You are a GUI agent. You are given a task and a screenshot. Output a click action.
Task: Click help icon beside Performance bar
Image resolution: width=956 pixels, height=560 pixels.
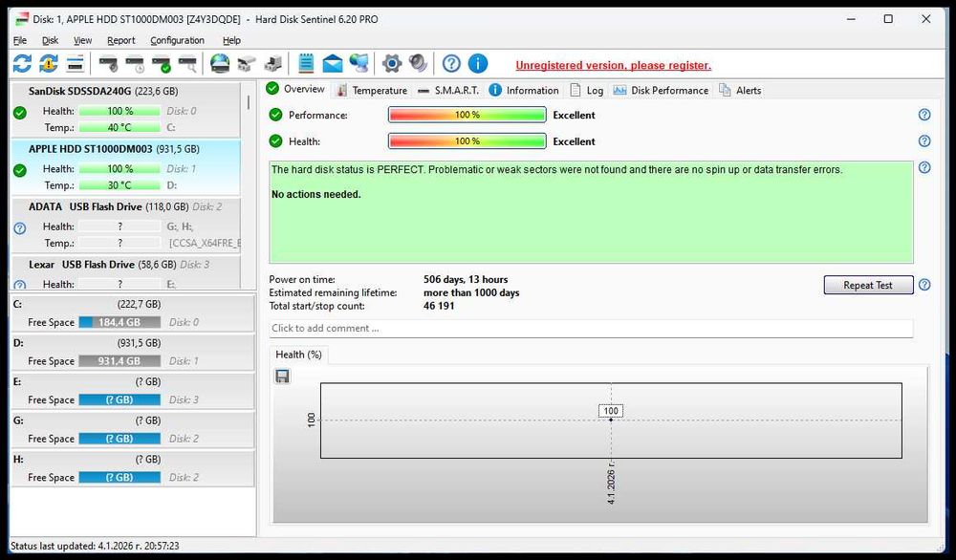924,115
